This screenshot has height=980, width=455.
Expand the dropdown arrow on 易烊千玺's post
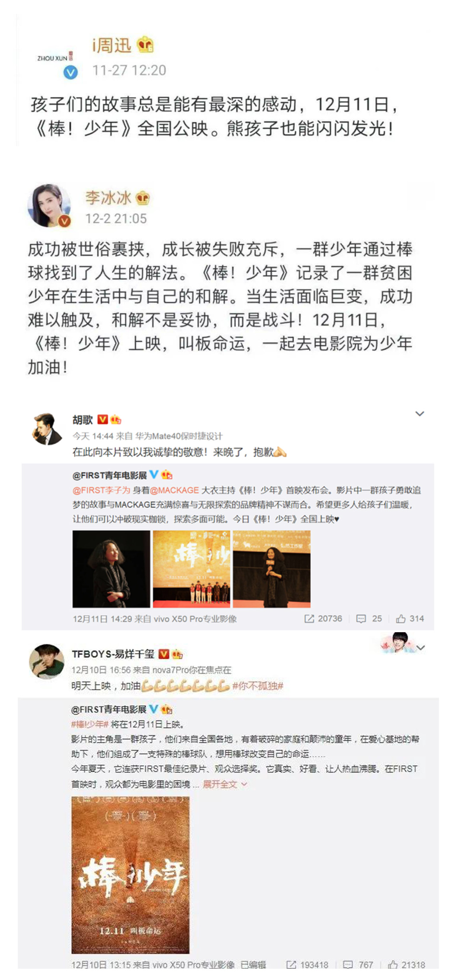pos(421,647)
